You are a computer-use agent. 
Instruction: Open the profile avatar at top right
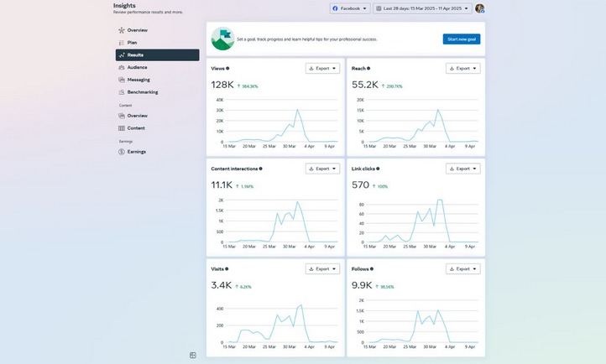[x=479, y=8]
